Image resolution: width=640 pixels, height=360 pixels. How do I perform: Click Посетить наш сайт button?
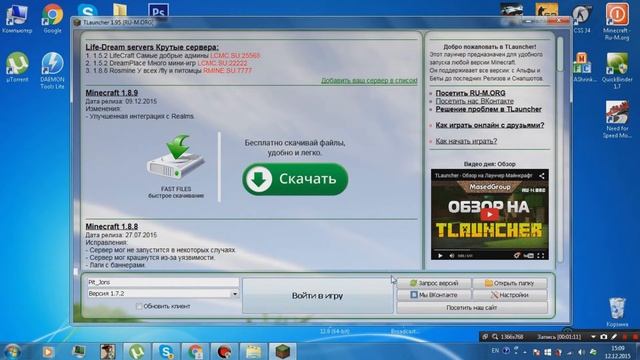[472, 308]
